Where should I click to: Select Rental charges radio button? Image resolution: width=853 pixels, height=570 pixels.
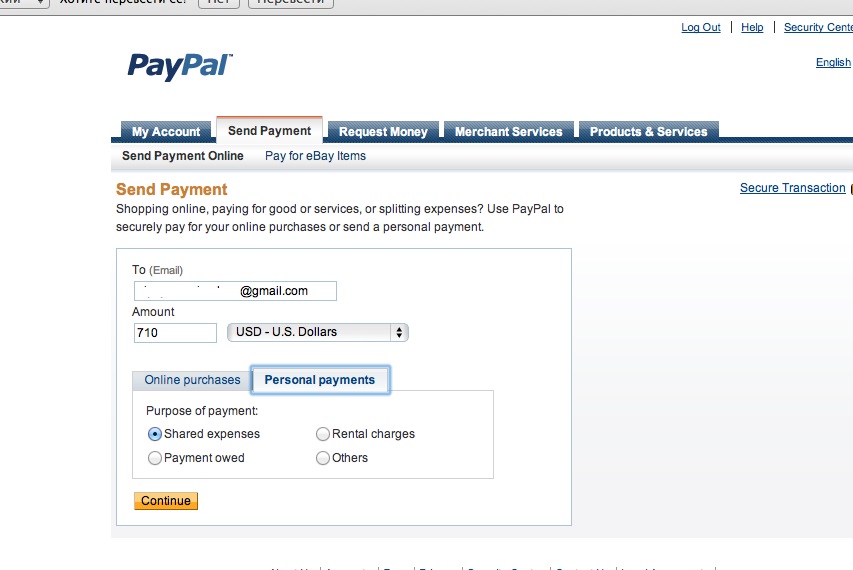pos(323,434)
